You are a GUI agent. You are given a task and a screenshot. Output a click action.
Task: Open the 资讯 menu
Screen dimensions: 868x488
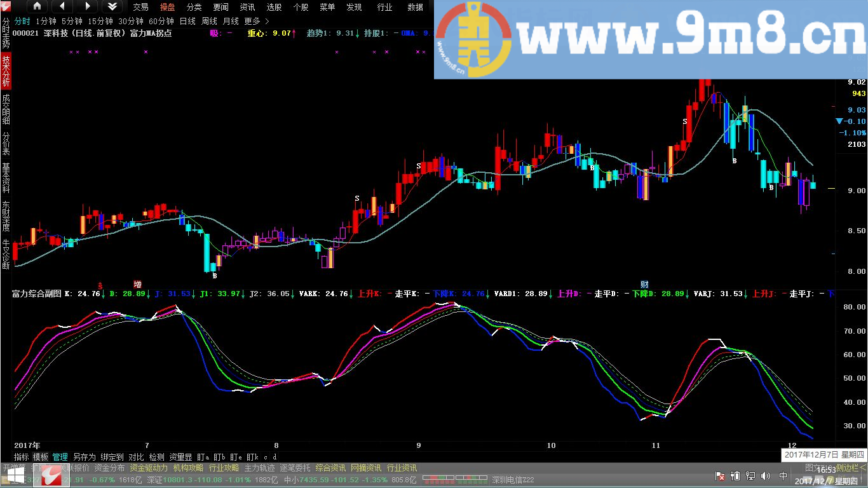(x=247, y=7)
